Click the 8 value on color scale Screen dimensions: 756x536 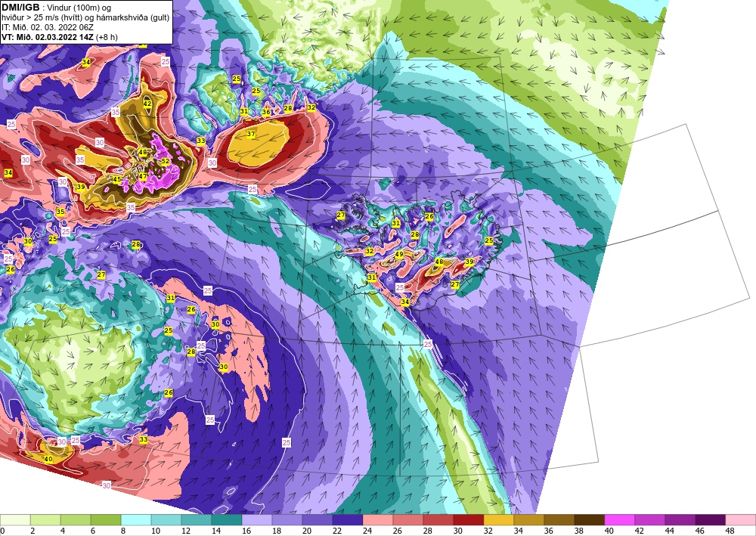(123, 531)
